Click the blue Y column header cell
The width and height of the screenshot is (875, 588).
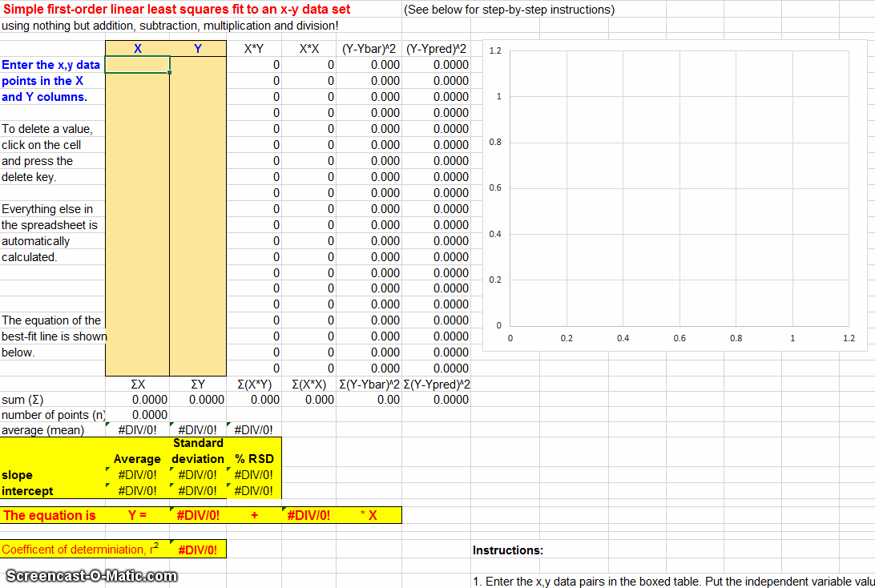pos(198,49)
